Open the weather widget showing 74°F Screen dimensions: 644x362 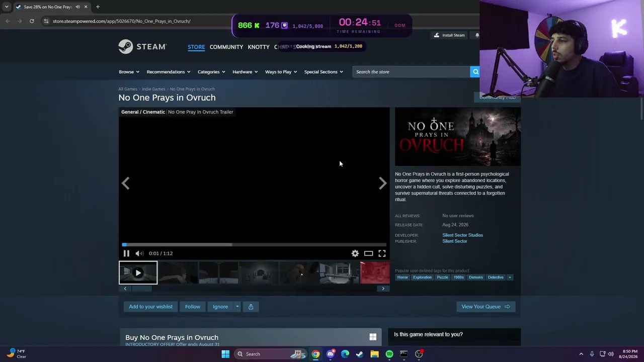click(x=16, y=353)
